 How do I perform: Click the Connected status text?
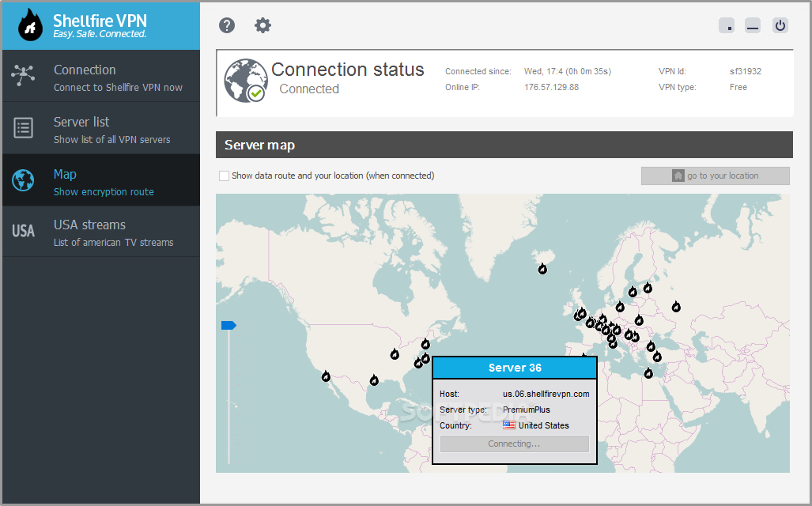tap(309, 89)
